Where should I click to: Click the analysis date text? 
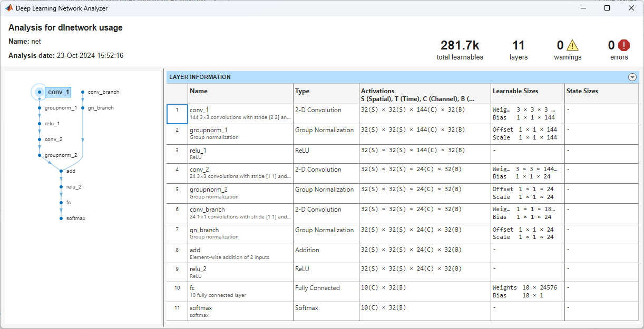coord(66,55)
